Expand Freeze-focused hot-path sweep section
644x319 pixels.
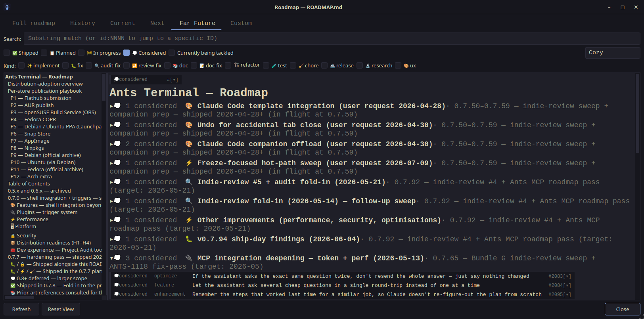tap(111, 163)
